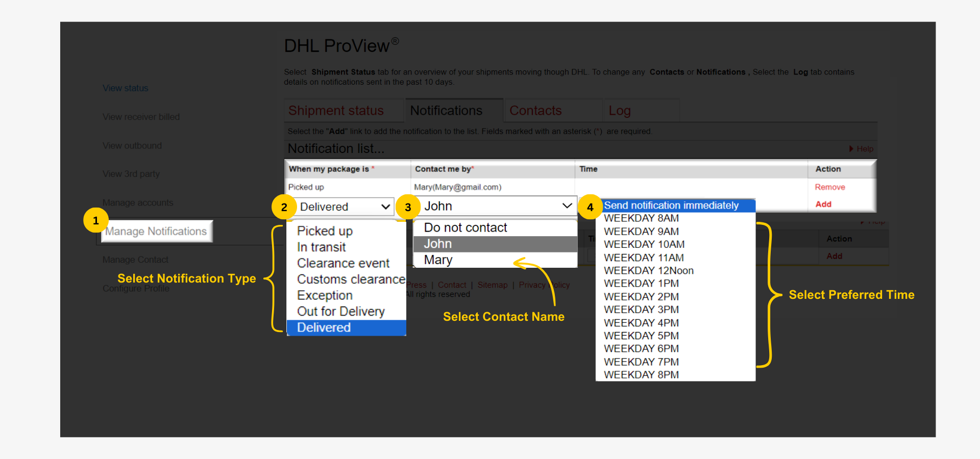Click the Contact footer link

pyautogui.click(x=452, y=285)
